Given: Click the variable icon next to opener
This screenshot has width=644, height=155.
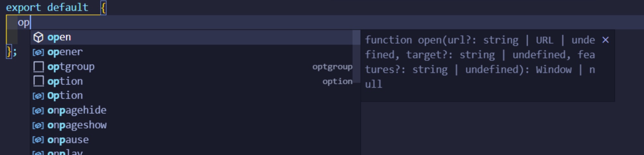Looking at the screenshot, I should tap(39, 52).
